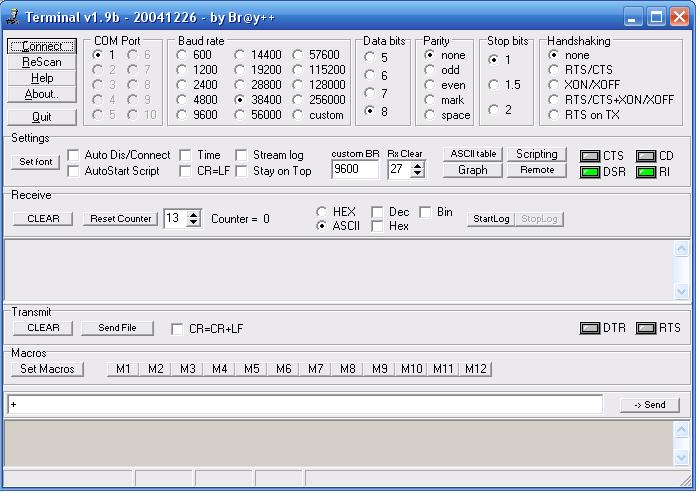The image size is (698, 493).
Task: Choose XON/XOFF handshaking
Action: coord(553,85)
